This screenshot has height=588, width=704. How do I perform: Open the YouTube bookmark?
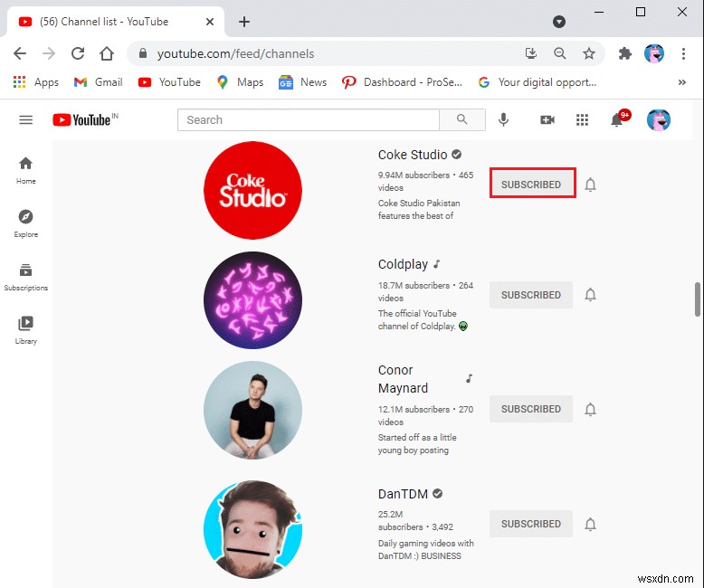pos(169,82)
